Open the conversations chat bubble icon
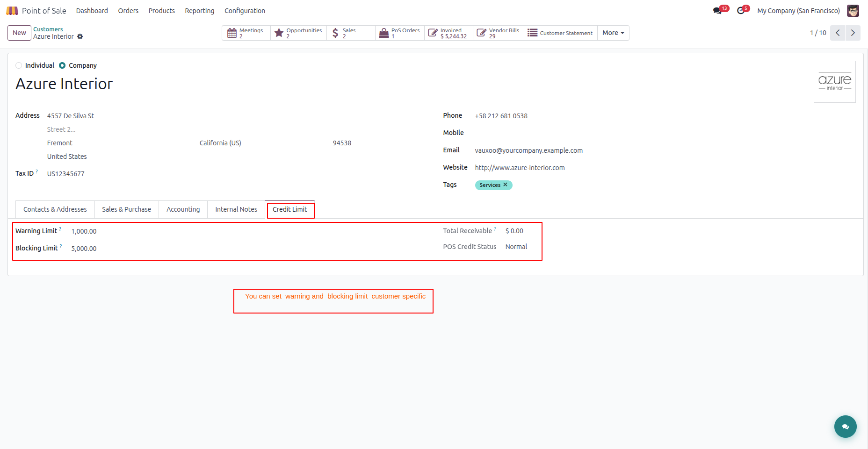This screenshot has width=868, height=449. click(717, 11)
